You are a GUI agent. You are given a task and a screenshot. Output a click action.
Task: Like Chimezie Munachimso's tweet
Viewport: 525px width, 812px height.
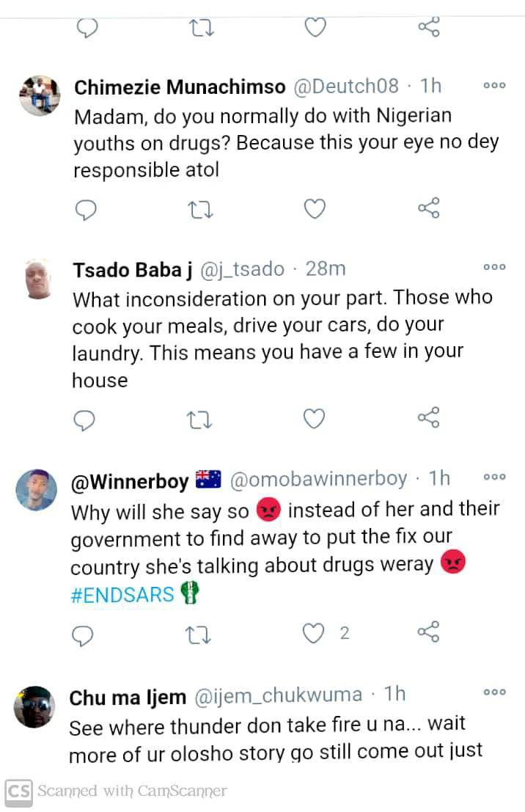[x=315, y=210]
